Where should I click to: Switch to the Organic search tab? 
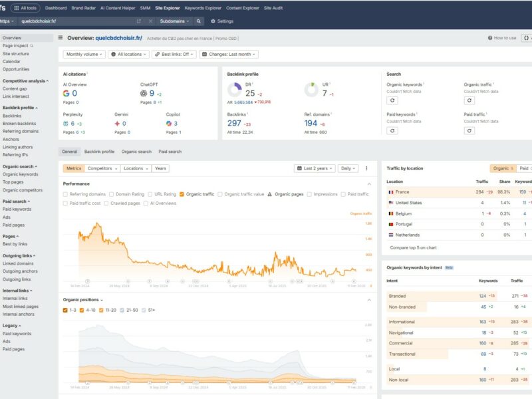[136, 152]
